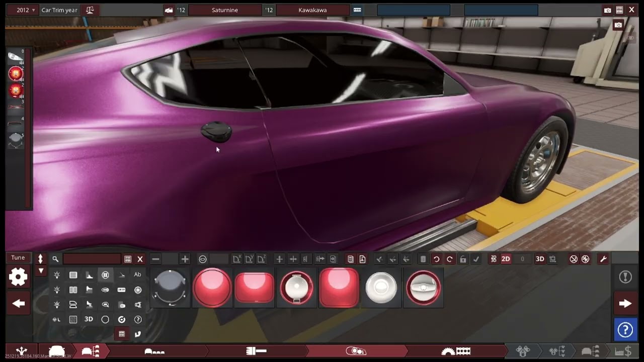Select the 3D fixtures category
644x362 pixels.
(x=89, y=319)
